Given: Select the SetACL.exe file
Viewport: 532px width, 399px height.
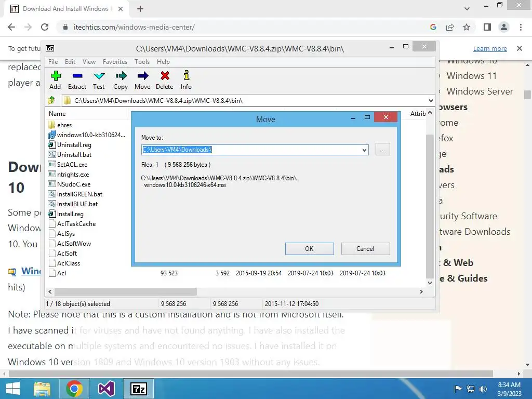Looking at the screenshot, I should (x=68, y=164).
